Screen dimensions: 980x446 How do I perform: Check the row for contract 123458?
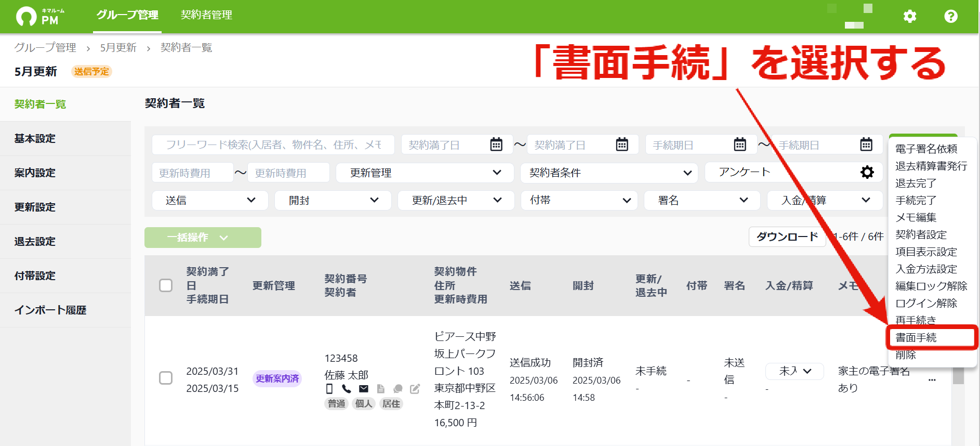coord(166,378)
